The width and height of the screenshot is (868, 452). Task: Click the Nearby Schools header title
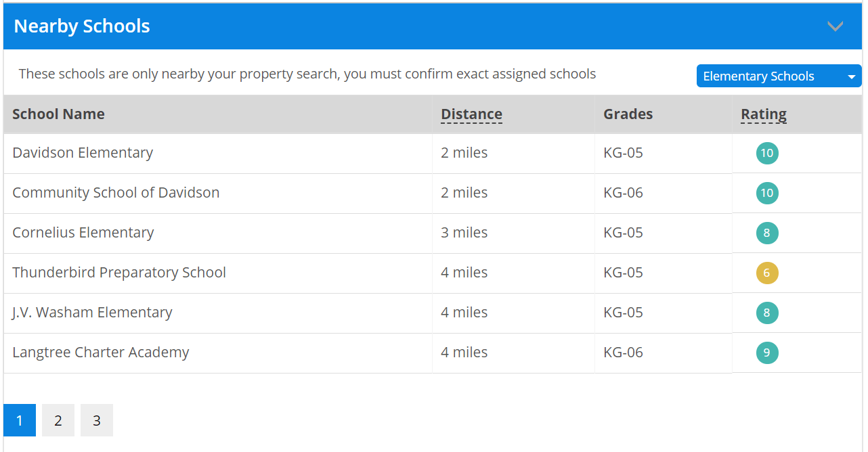tap(82, 26)
